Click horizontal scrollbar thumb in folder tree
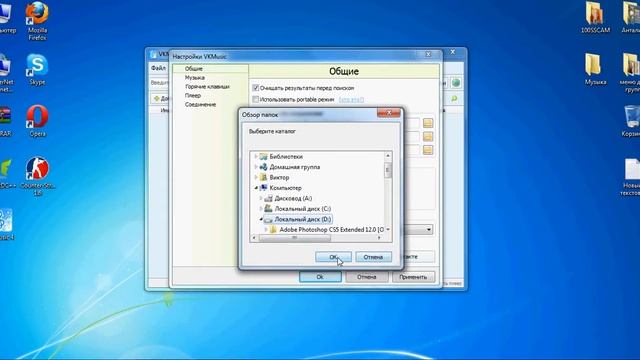The image size is (640, 360). coord(294,238)
